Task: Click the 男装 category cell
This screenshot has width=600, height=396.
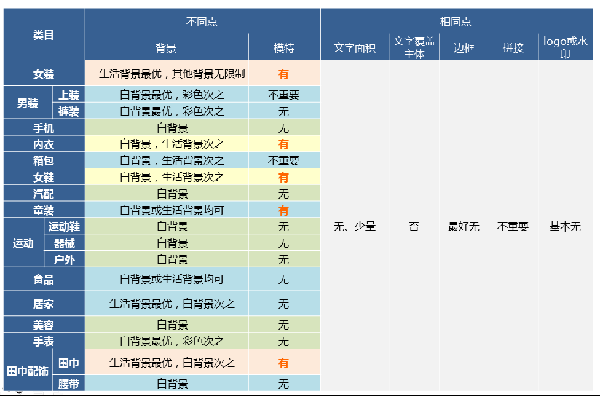Action: [x=28, y=103]
